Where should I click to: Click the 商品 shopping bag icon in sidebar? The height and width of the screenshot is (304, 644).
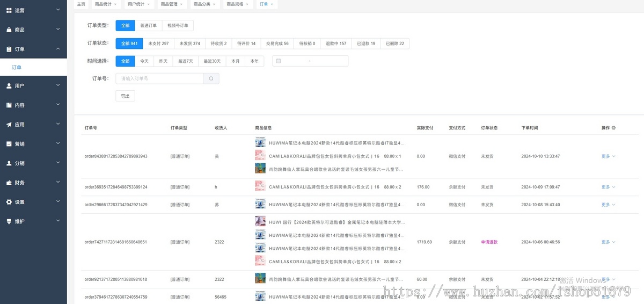click(9, 30)
